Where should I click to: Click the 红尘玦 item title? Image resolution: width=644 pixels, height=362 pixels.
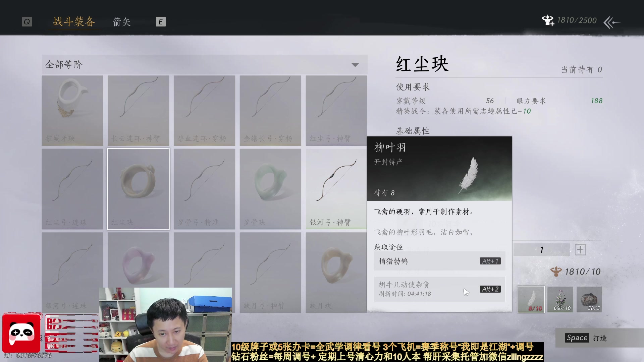tap(422, 64)
